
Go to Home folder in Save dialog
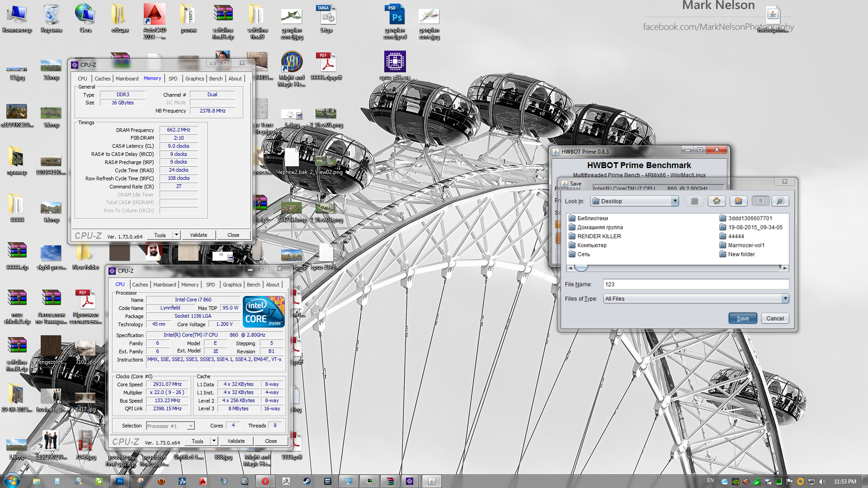[717, 201]
